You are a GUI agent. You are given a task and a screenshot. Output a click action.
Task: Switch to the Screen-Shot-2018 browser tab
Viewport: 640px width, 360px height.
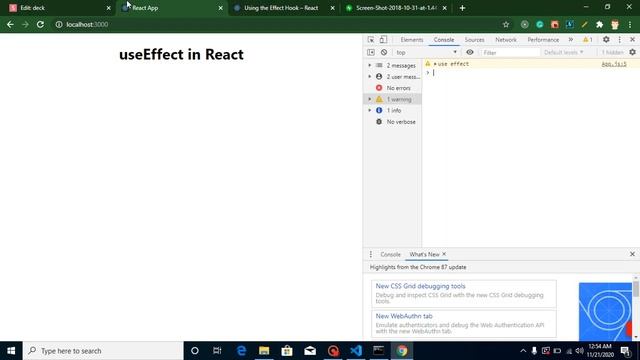(396, 8)
